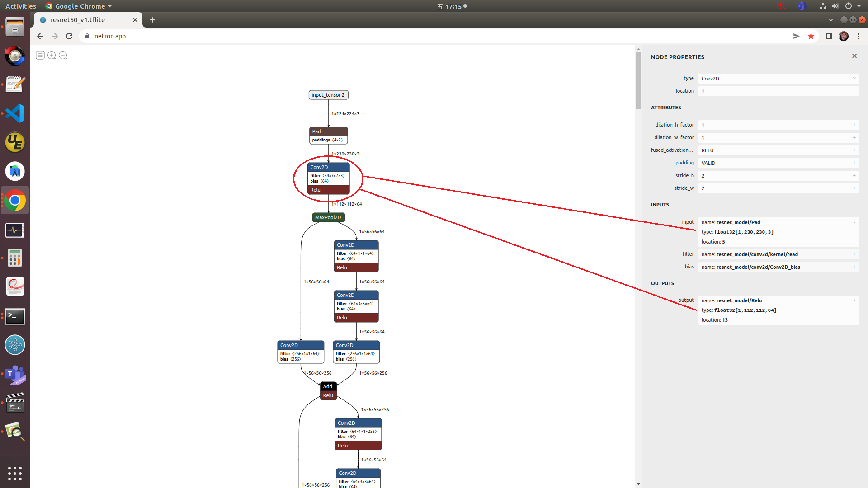The image size is (868, 488).
Task: Click the zoom-out magnifier icon
Action: (62, 55)
